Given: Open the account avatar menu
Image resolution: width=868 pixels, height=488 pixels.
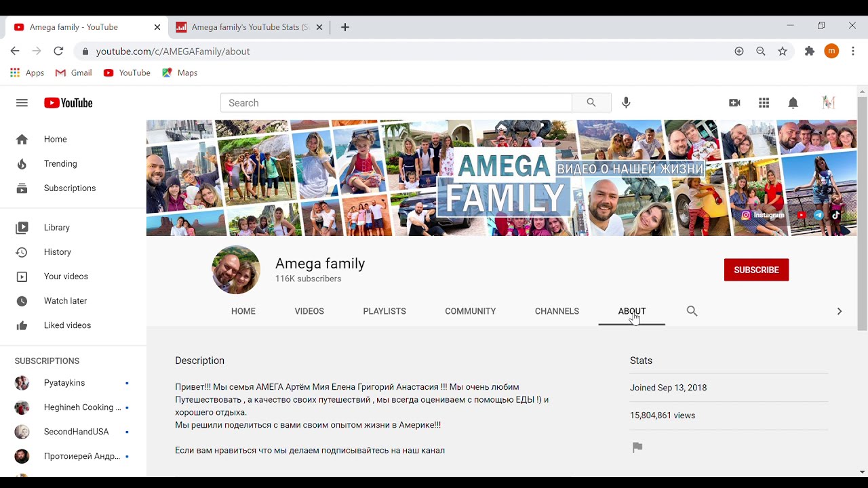Looking at the screenshot, I should click(829, 103).
